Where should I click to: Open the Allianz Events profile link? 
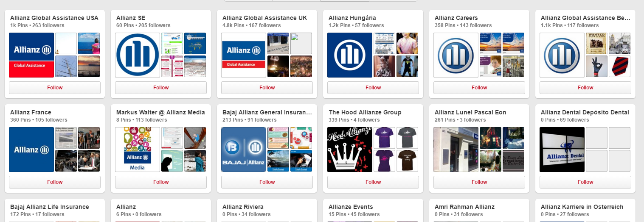[x=351, y=207]
